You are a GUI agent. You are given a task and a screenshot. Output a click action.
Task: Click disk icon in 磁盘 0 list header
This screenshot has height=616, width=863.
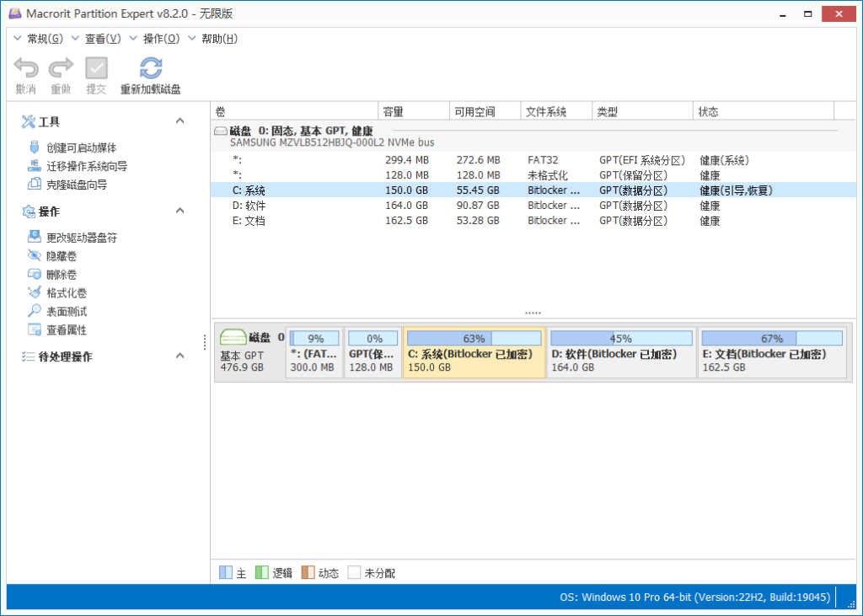tap(221, 131)
